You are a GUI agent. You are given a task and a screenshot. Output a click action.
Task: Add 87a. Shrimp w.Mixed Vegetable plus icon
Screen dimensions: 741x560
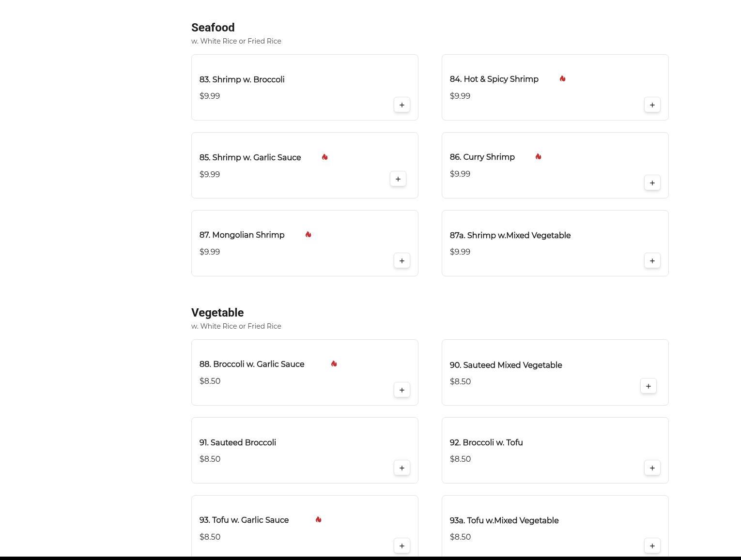pyautogui.click(x=652, y=261)
